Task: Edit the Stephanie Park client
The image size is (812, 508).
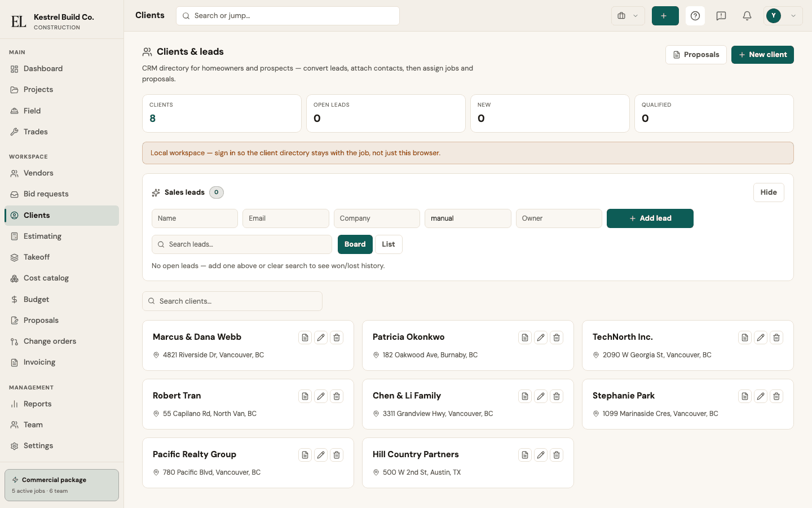Action: tap(761, 396)
